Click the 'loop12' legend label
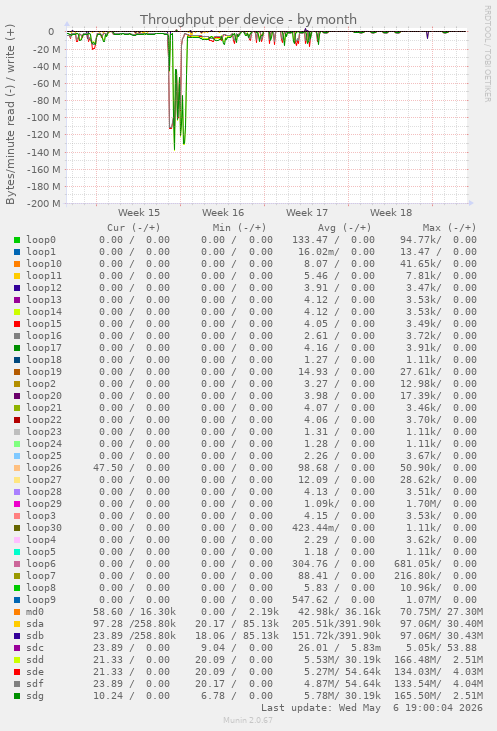The width and height of the screenshot is (497, 731). click(44, 288)
